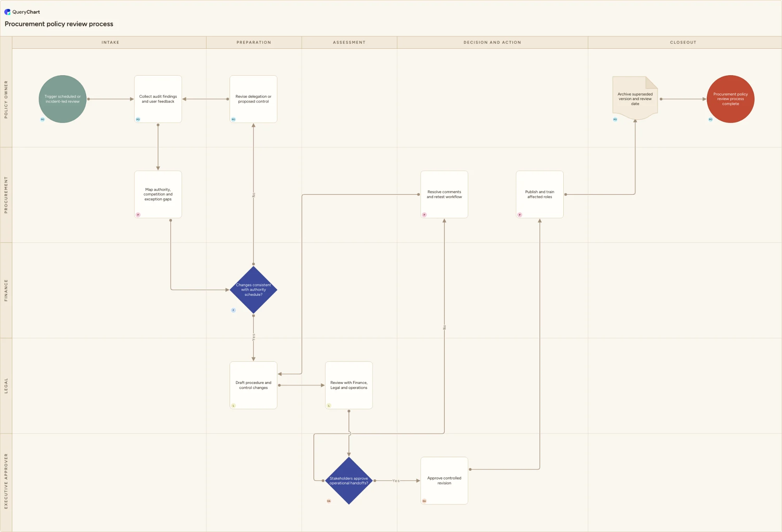
Task: Click the 'Review with Finance, Legal and operations' box
Action: tap(349, 385)
